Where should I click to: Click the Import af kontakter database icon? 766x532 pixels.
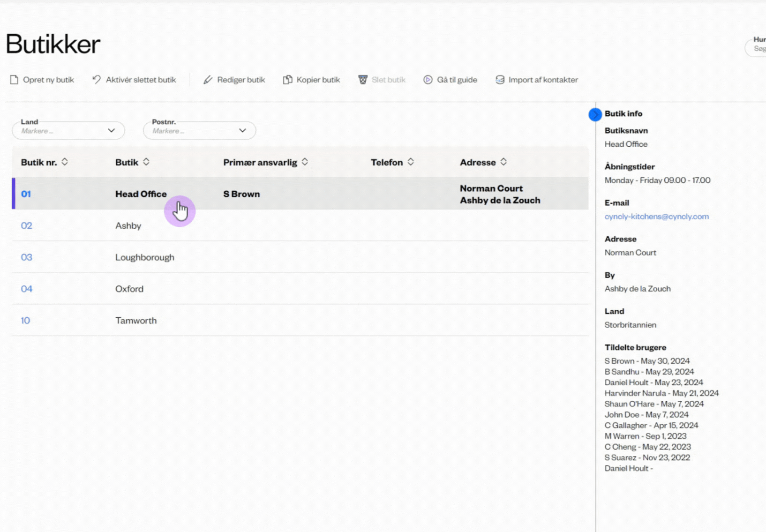click(500, 80)
